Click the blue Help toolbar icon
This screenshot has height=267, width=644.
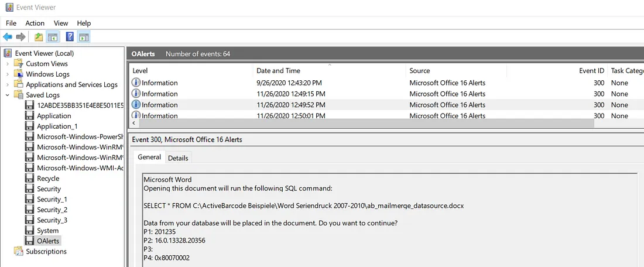[x=70, y=37]
